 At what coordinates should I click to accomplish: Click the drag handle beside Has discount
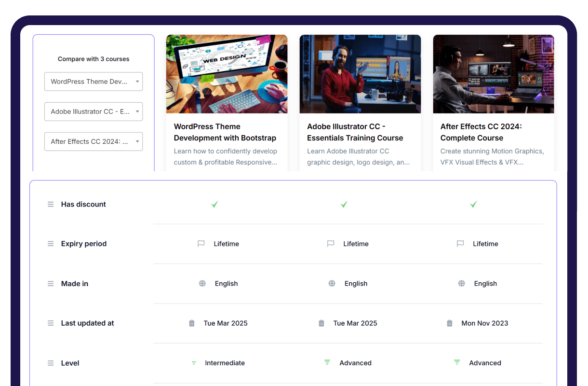point(51,205)
